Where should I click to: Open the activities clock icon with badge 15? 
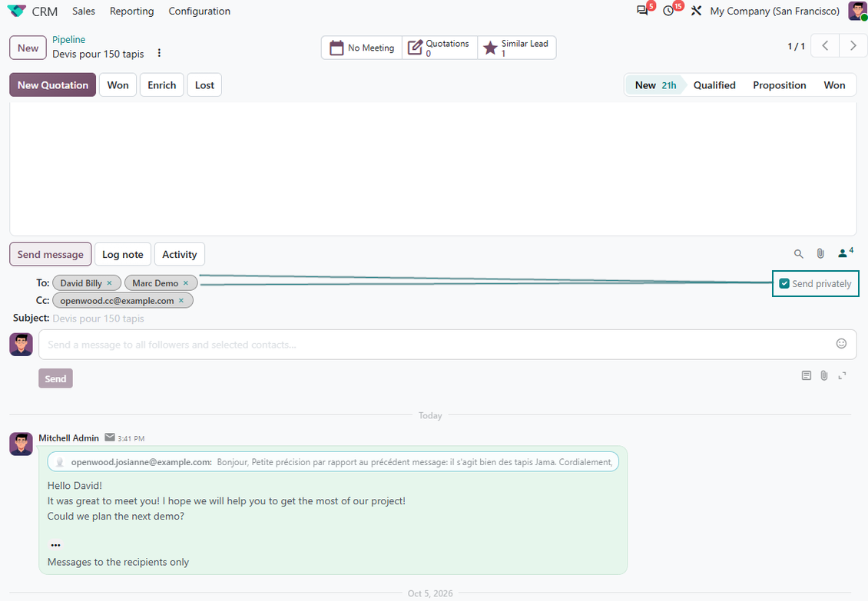pos(668,11)
